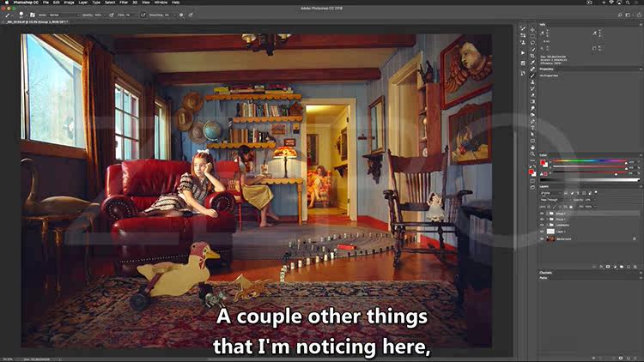Open the Edit menu
Image resolution: width=644 pixels, height=362 pixels.
57,3
